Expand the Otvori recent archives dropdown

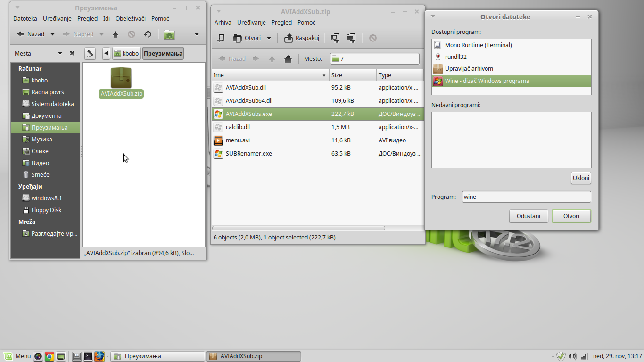tap(269, 38)
